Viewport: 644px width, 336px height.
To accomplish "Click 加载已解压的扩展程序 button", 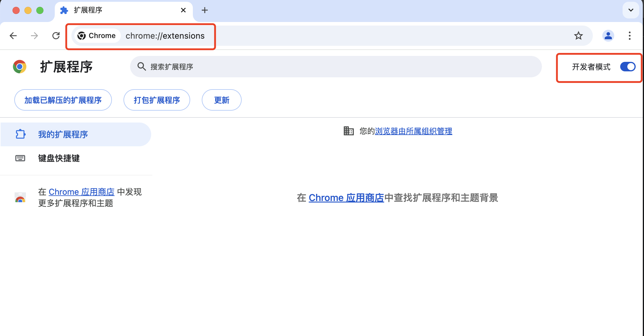I will coord(63,100).
